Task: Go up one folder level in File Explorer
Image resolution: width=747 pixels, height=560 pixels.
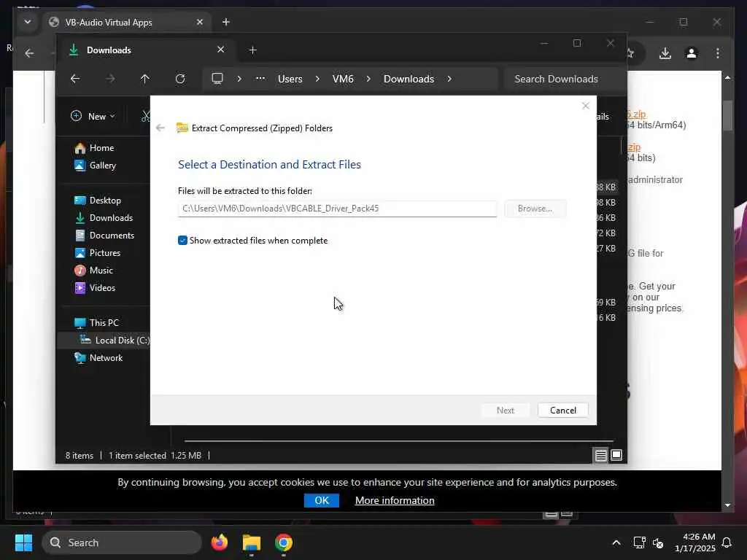Action: point(145,79)
